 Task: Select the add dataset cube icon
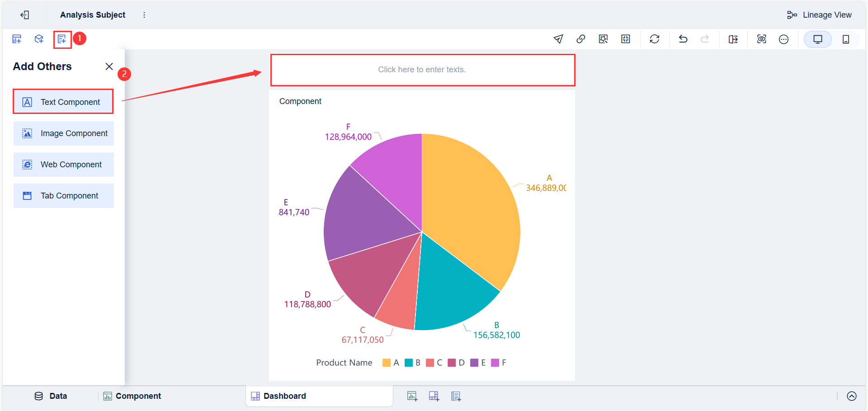tap(39, 39)
